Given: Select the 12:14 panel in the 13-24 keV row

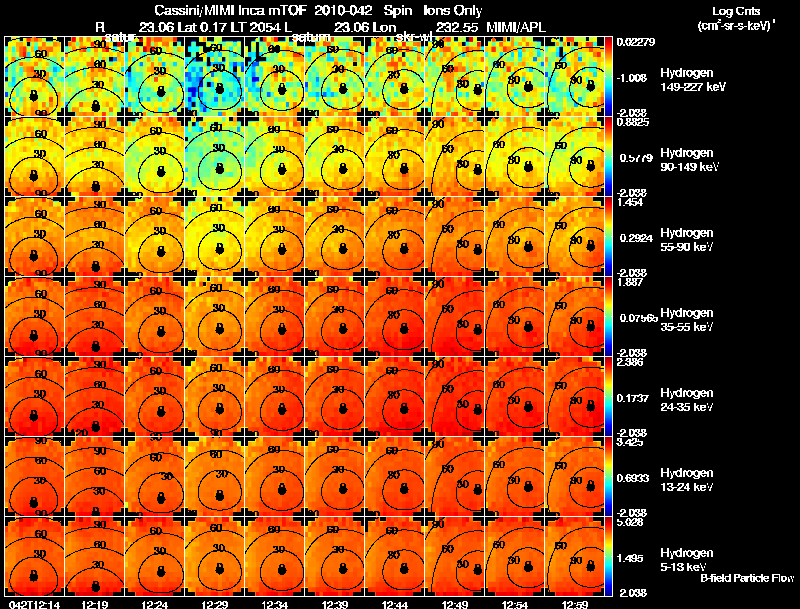Looking at the screenshot, I should [x=34, y=477].
